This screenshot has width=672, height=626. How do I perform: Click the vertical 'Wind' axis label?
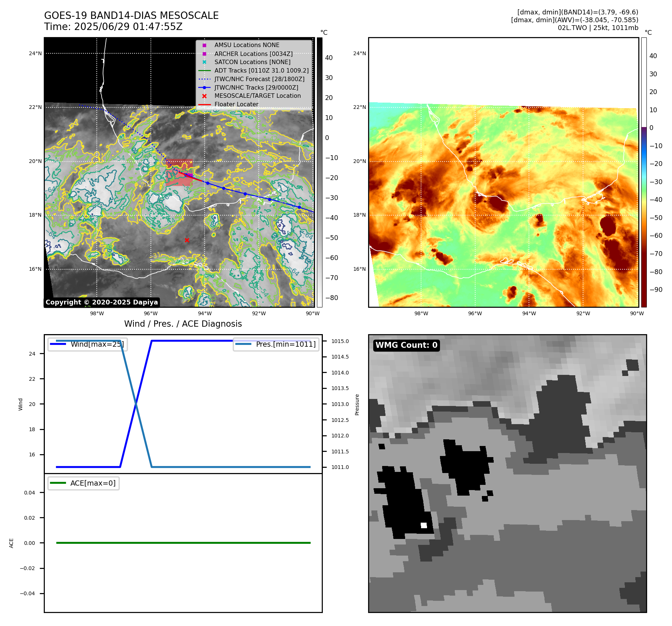[20, 404]
